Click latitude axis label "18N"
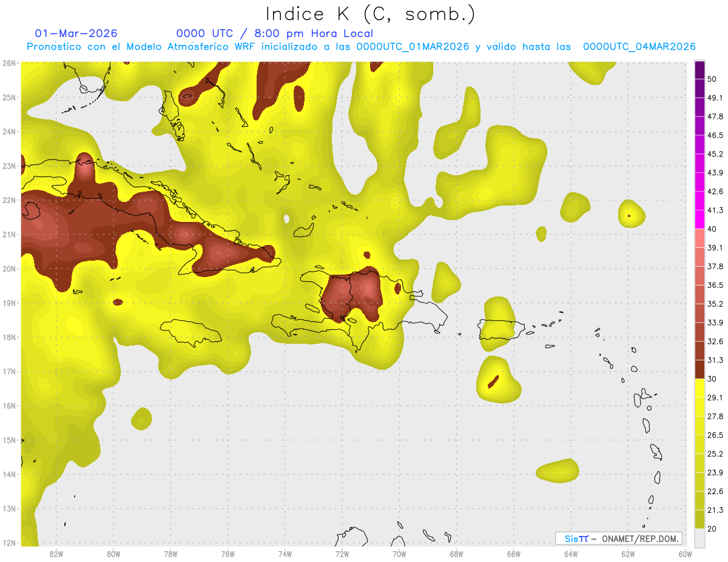The width and height of the screenshot is (728, 562). 8,337
